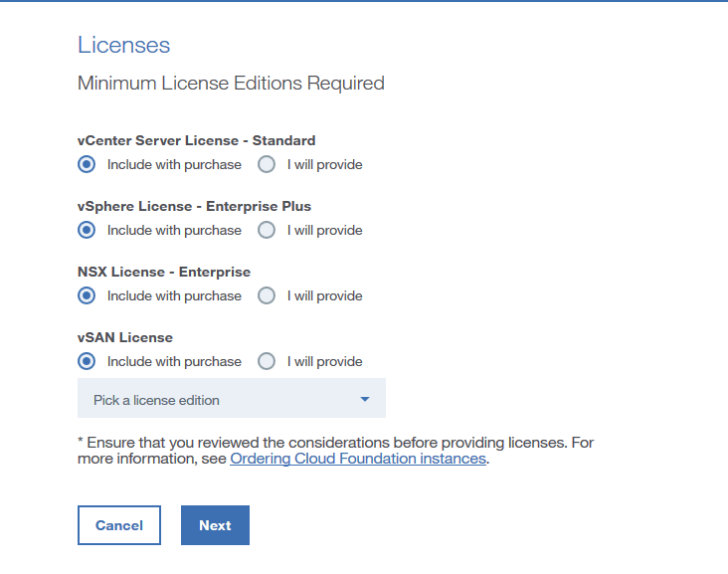Choose 'I will provide' for vCenter Server License
728x574 pixels.
coord(267,164)
